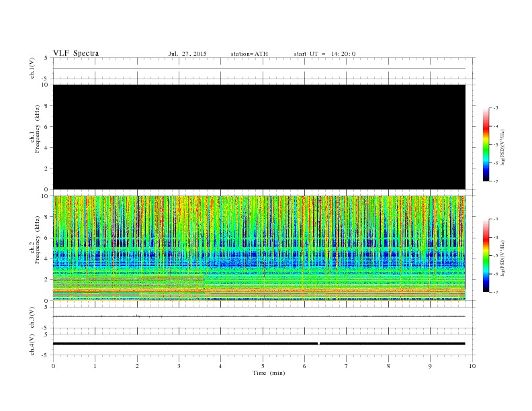The image size is (532, 411).
Task: Click the time axis tick label '7'
Action: tap(347, 366)
